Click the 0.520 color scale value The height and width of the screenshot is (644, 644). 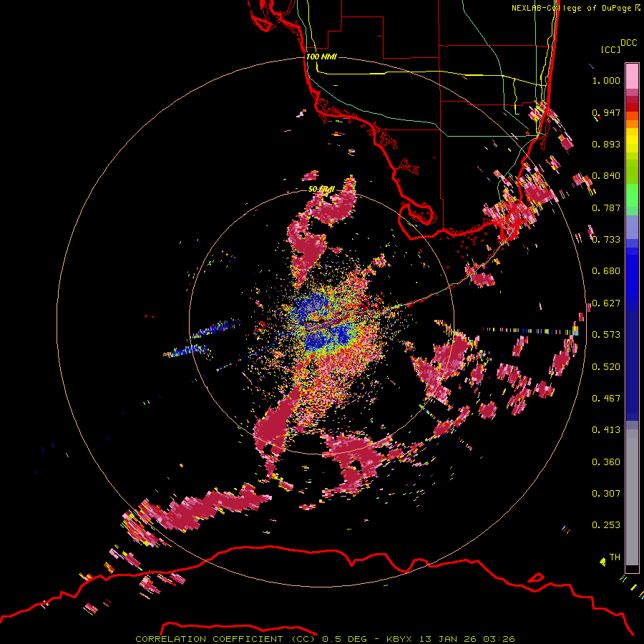(x=606, y=367)
